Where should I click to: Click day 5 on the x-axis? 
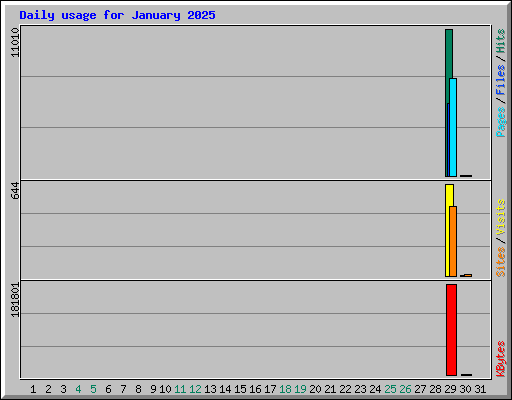(93, 389)
